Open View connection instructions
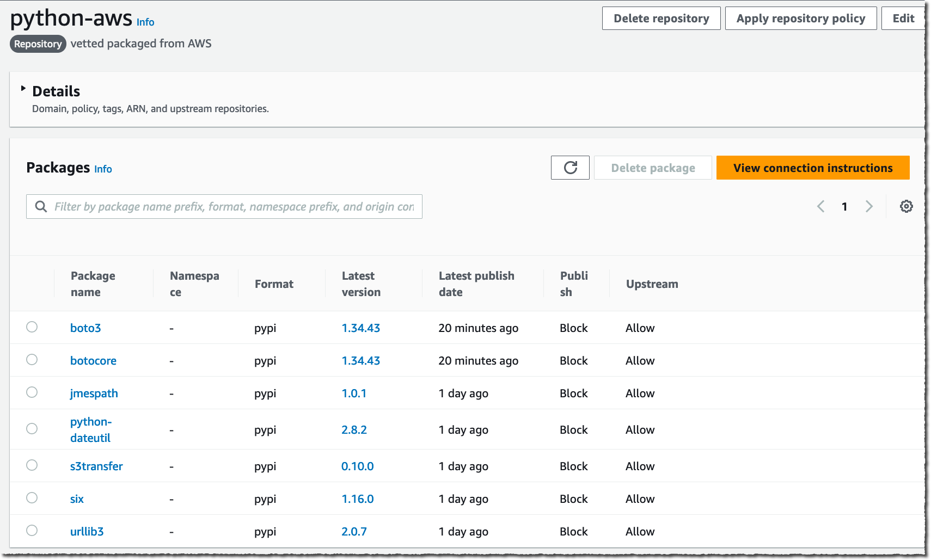This screenshot has width=931, height=560. pos(813,168)
